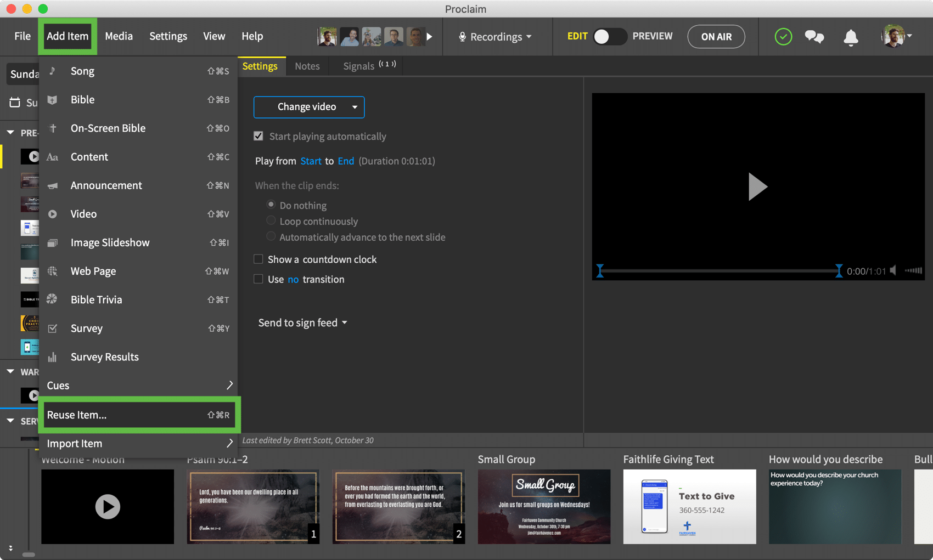Click the Start link in Play from
Screen dimensions: 933x560
coord(311,161)
